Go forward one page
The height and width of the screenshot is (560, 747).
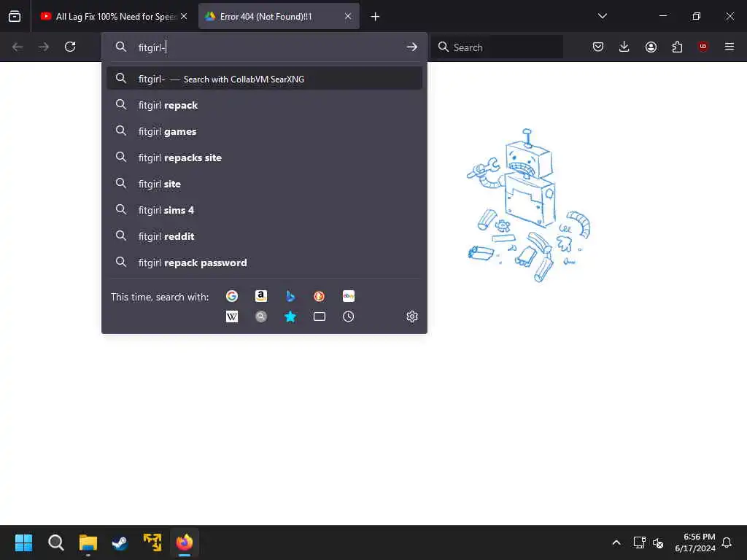(44, 47)
